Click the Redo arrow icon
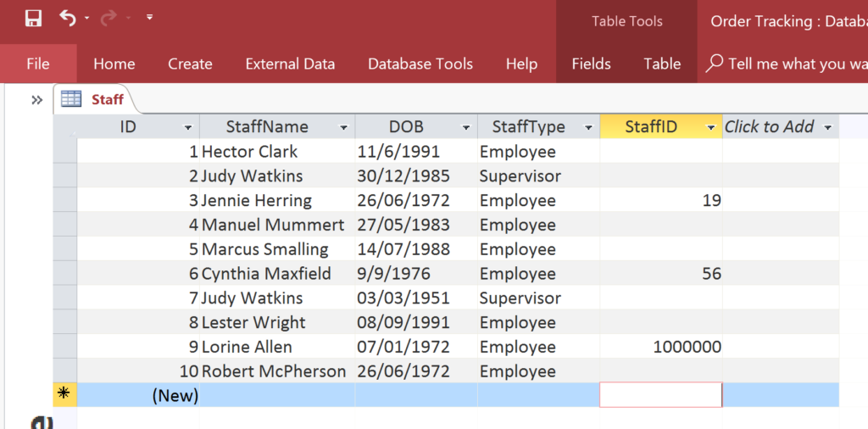 tap(108, 19)
